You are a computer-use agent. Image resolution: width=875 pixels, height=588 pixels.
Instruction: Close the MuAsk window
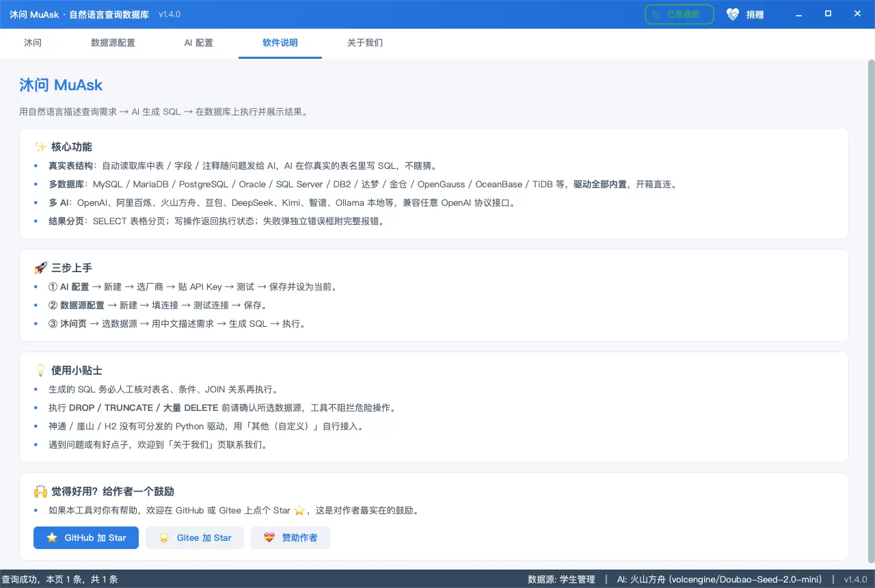[x=858, y=14]
